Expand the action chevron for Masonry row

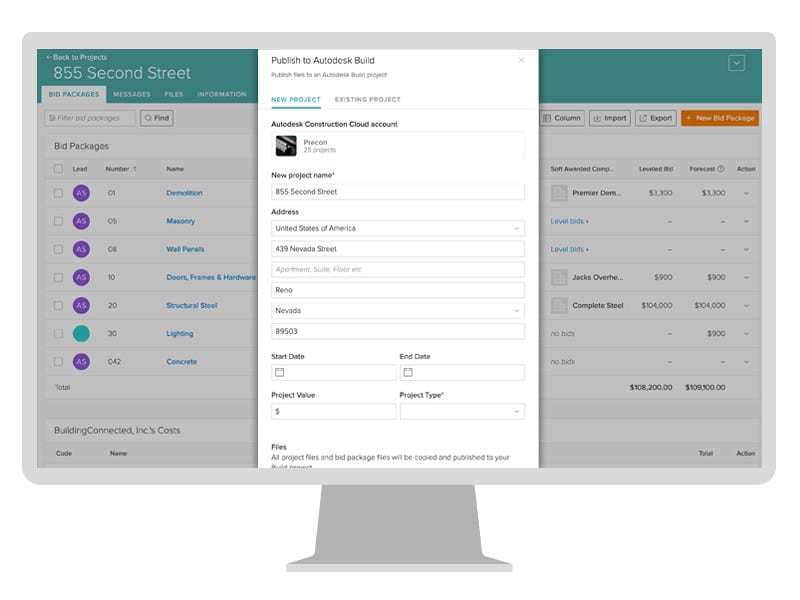click(746, 221)
